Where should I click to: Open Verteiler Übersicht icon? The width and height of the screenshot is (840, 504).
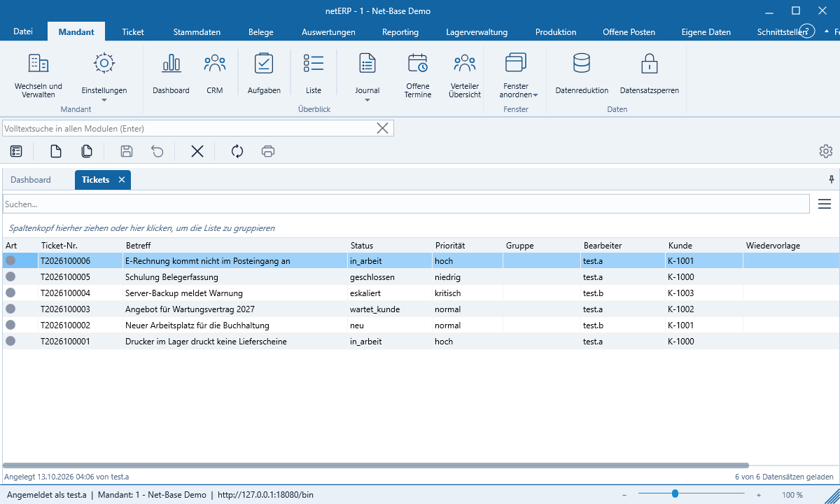tap(465, 64)
